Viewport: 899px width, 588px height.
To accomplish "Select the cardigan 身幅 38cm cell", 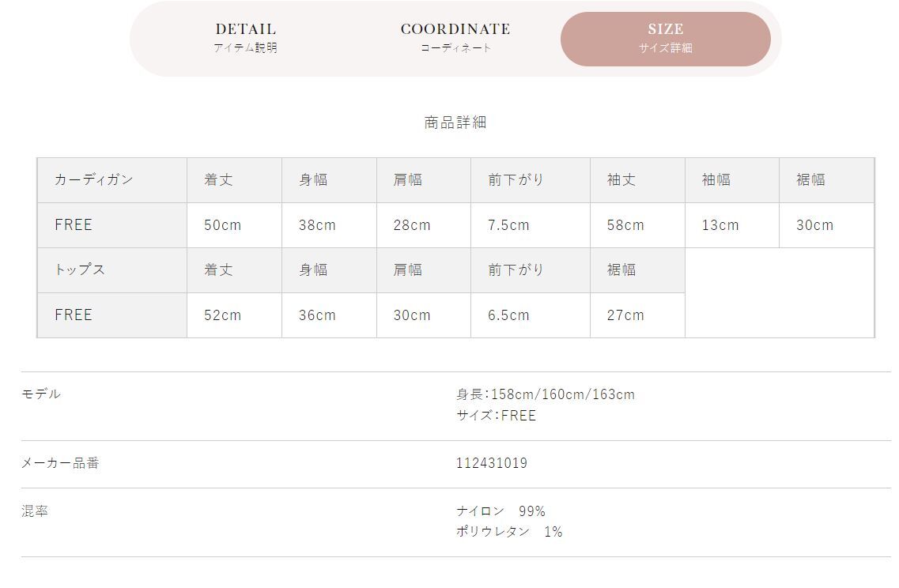I will [x=329, y=225].
